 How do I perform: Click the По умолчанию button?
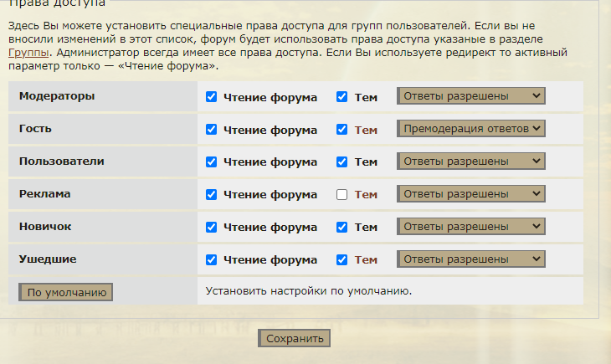66,292
